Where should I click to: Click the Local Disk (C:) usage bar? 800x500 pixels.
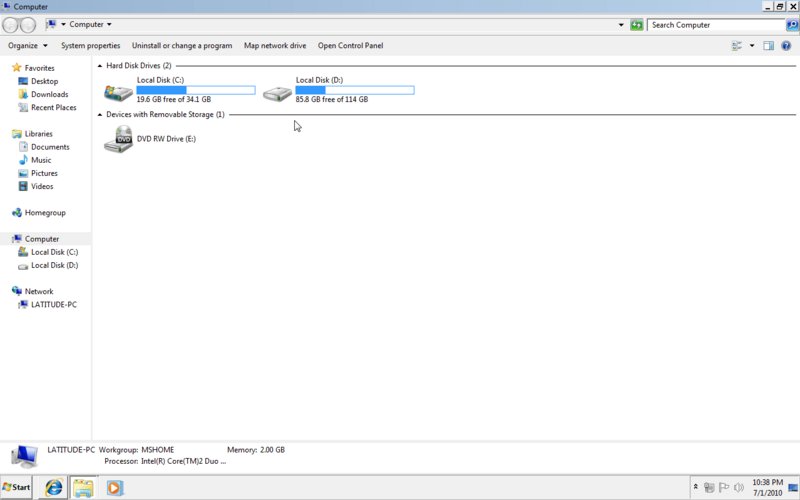pos(195,90)
